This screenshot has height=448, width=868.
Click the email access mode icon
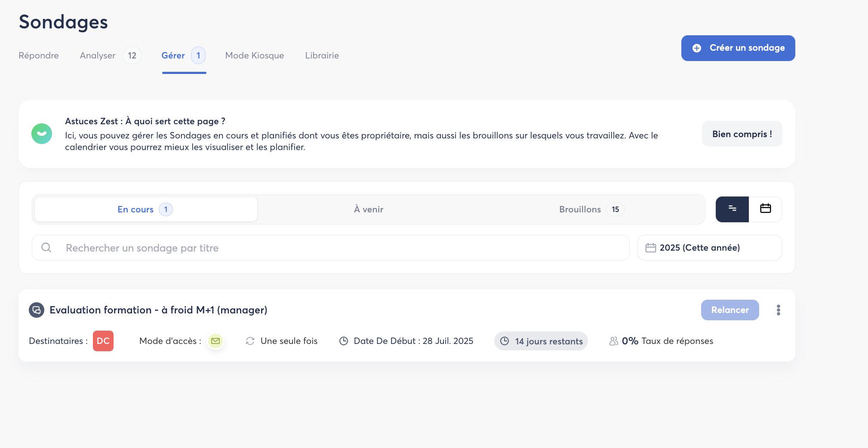215,341
